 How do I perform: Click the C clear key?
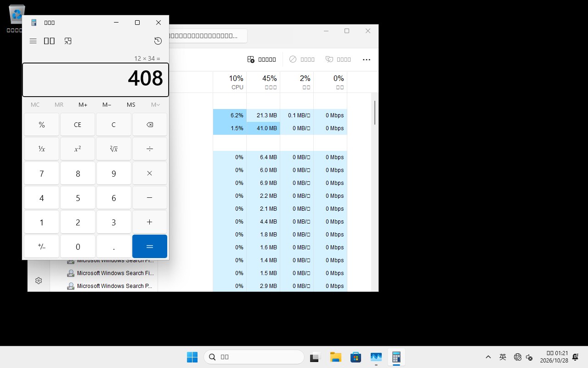tap(114, 125)
